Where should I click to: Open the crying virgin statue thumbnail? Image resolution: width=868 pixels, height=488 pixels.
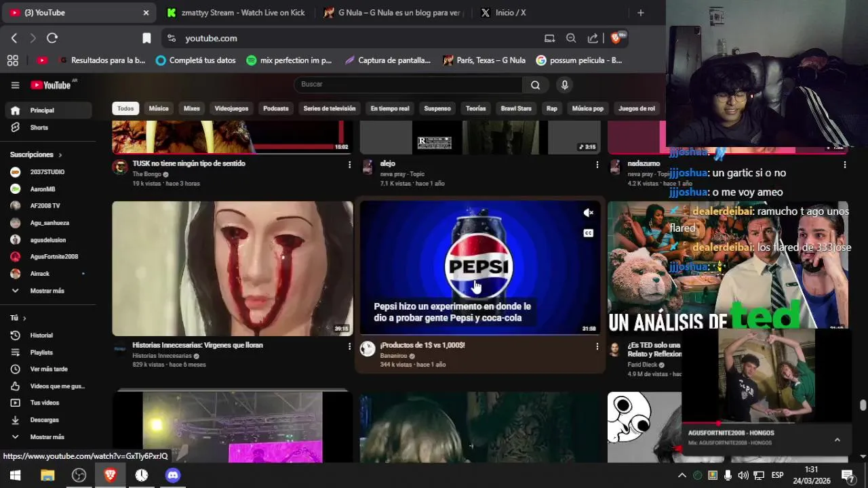(x=233, y=268)
